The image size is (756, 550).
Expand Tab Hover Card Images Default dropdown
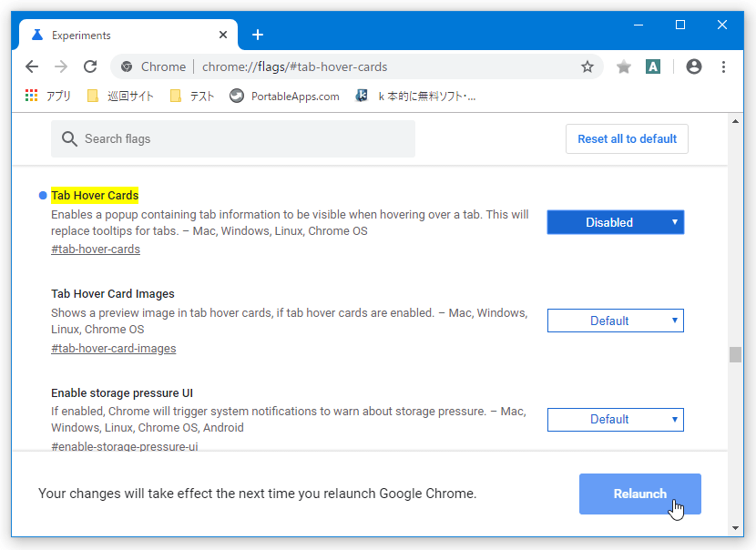(615, 321)
